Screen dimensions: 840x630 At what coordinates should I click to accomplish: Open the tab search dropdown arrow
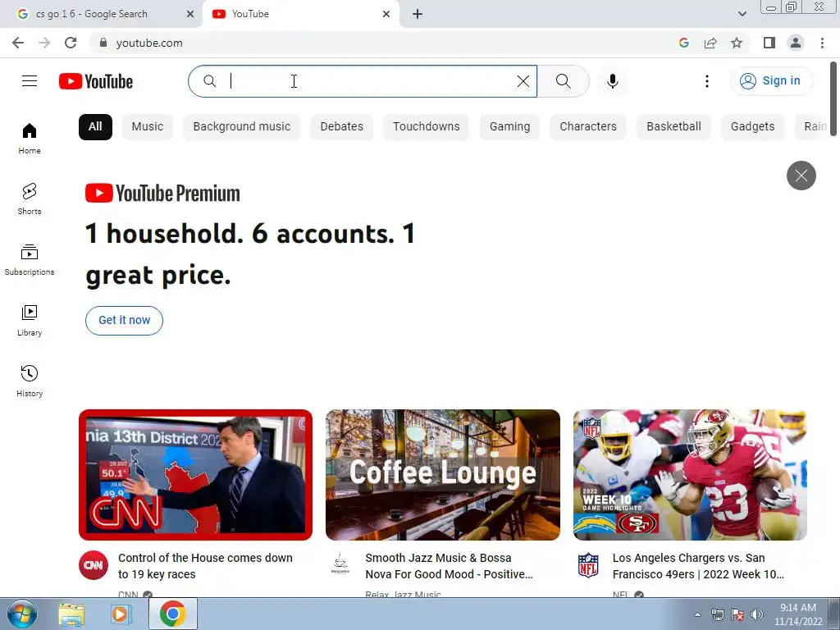(742, 14)
